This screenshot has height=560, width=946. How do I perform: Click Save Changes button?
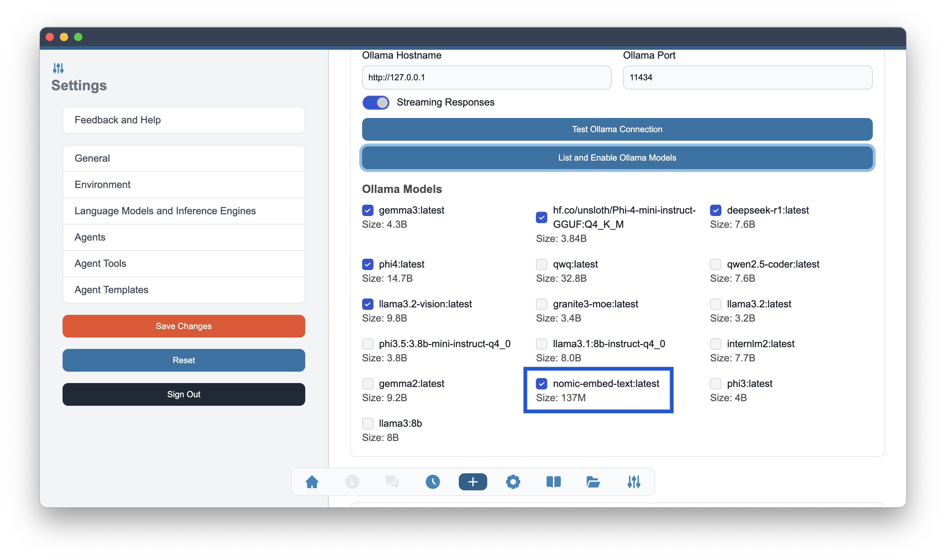pos(184,326)
